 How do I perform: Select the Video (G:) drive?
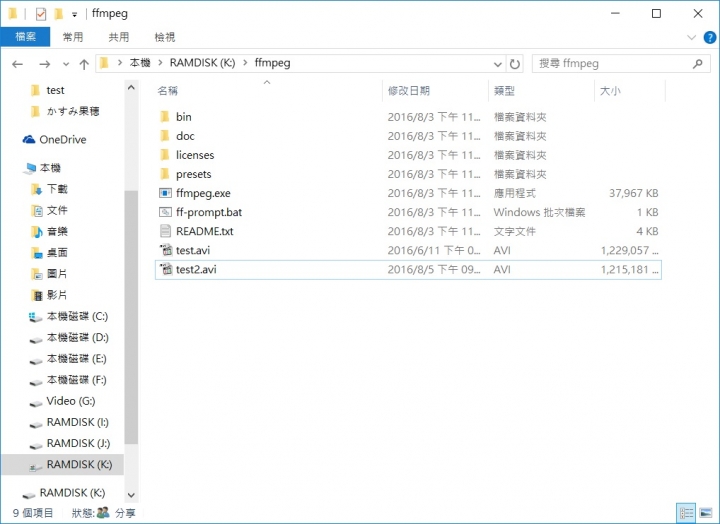click(x=71, y=401)
